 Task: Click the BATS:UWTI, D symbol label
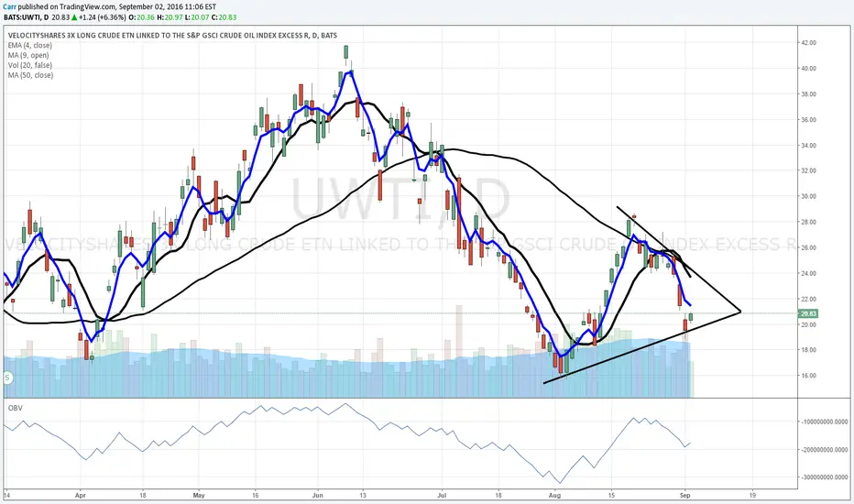pyautogui.click(x=27, y=17)
